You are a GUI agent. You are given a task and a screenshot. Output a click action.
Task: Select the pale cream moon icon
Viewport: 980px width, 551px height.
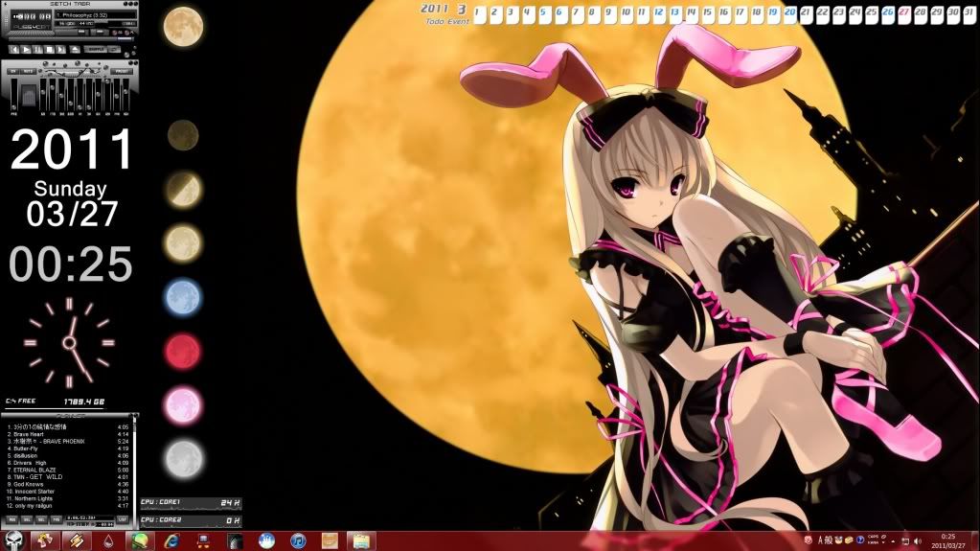coord(183,243)
